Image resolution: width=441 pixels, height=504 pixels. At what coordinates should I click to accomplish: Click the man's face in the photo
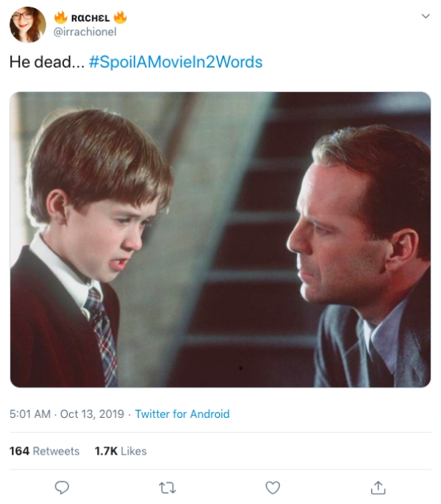331,235
